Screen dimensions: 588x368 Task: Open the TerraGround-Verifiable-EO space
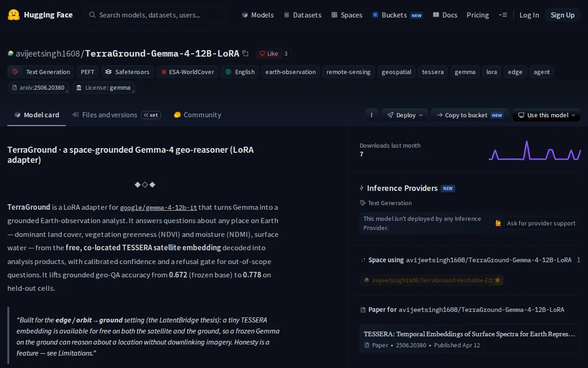[x=431, y=280]
